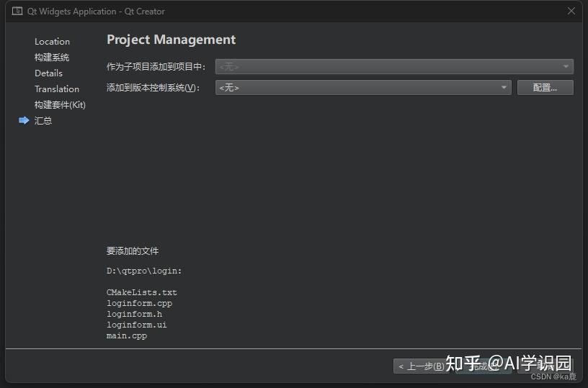Screen dimensions: 588x388
Task: Open the 添加到版本控制系统 dropdown
Action: pos(363,88)
